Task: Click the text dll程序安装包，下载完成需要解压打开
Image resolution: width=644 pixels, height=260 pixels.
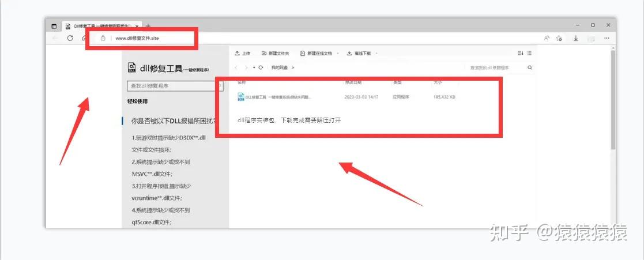Action: (x=289, y=120)
